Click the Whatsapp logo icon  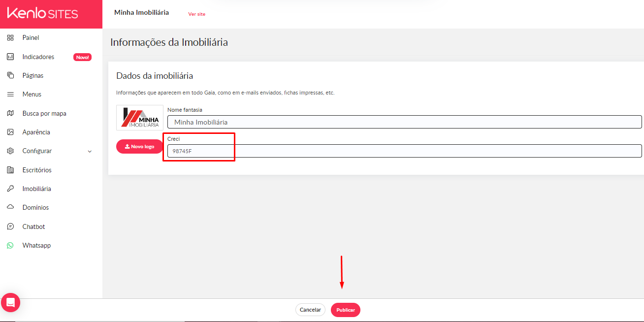[10, 245]
